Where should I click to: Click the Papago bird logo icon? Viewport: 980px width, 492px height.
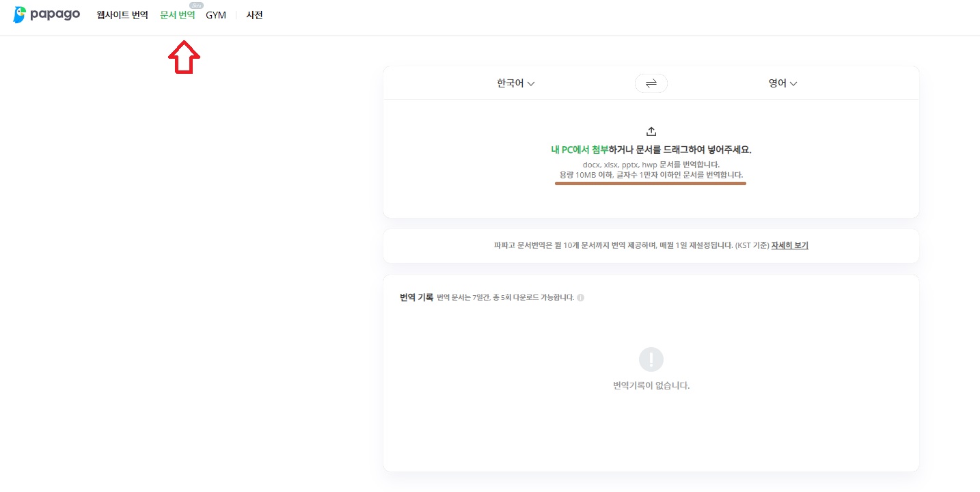coord(19,14)
